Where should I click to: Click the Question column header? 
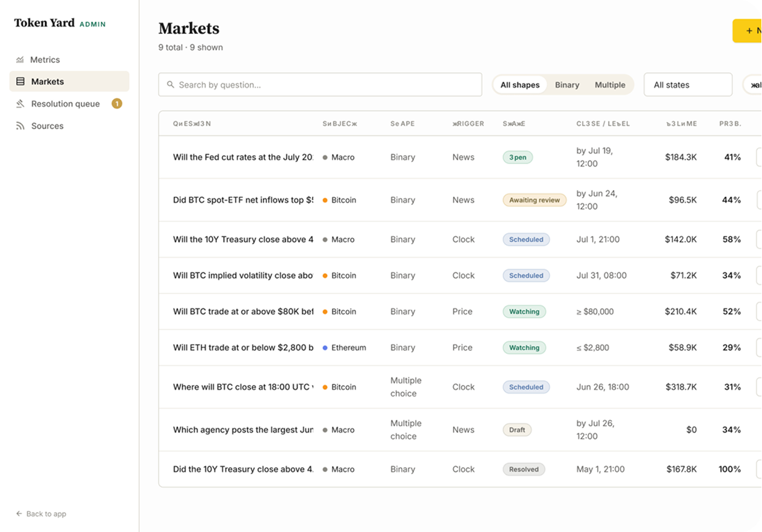click(x=192, y=124)
